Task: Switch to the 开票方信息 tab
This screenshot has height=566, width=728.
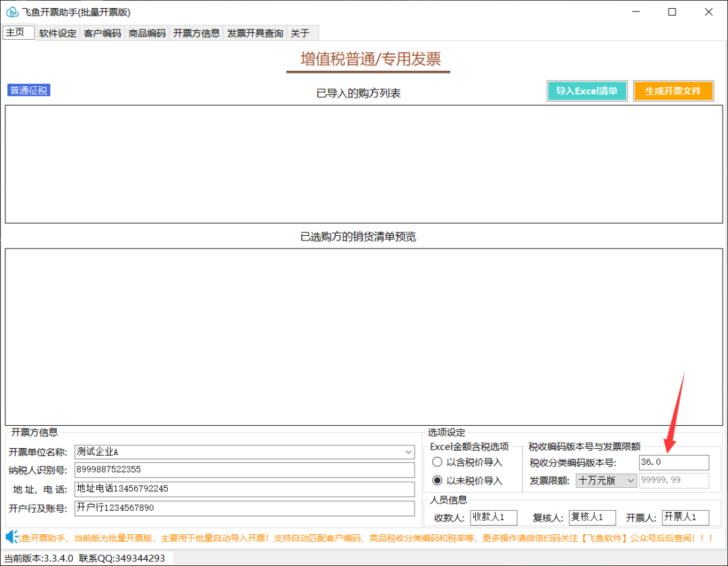Action: (x=195, y=32)
